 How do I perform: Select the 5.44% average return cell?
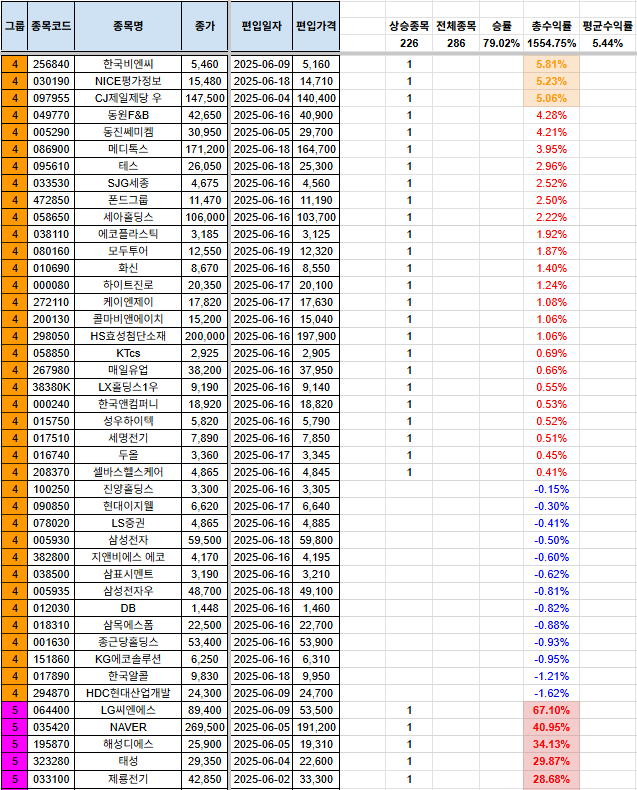click(x=608, y=43)
